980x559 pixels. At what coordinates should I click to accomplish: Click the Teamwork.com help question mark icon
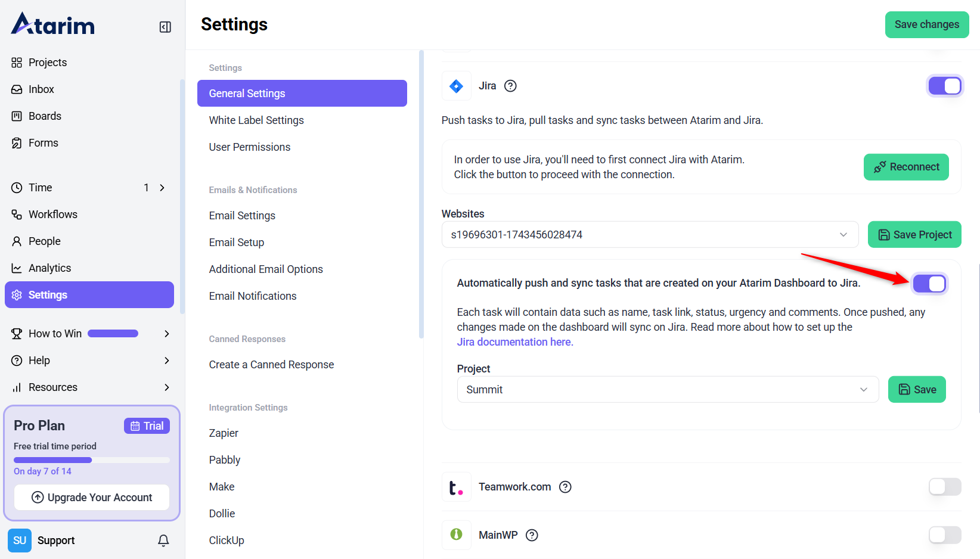[565, 487]
